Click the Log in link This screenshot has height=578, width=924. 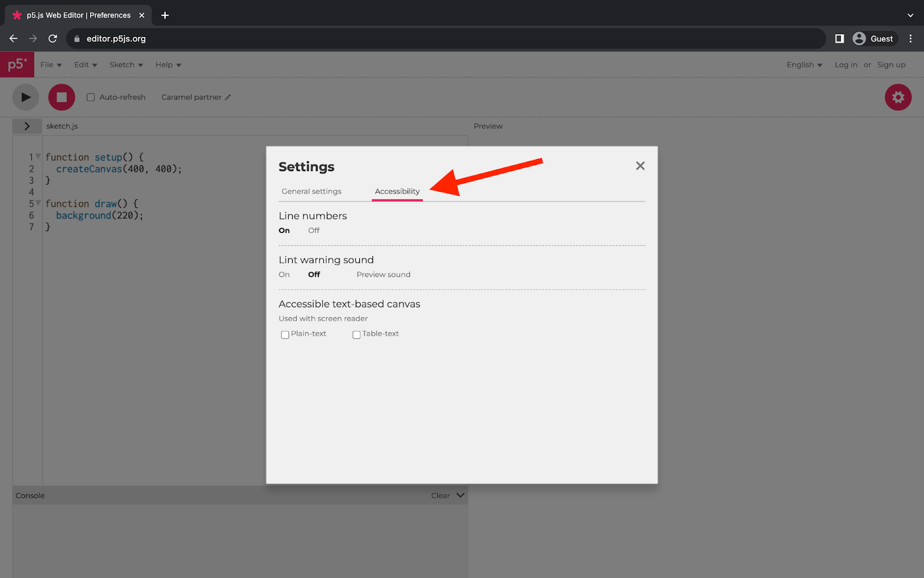click(845, 65)
